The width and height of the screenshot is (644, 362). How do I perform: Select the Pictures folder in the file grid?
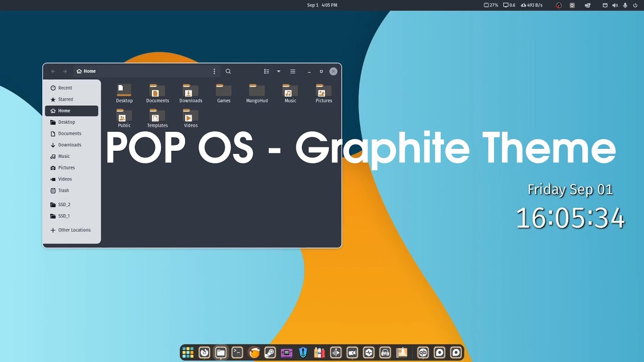coord(324,94)
